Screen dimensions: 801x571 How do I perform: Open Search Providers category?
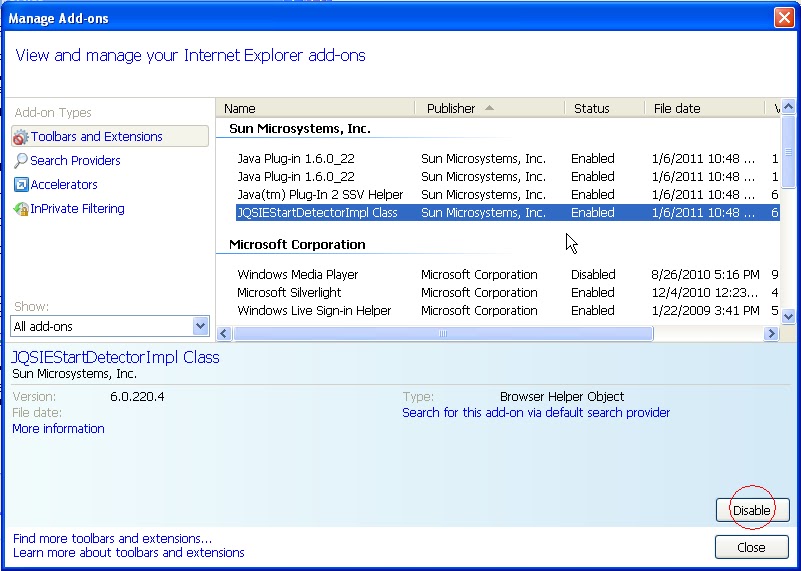pos(75,160)
